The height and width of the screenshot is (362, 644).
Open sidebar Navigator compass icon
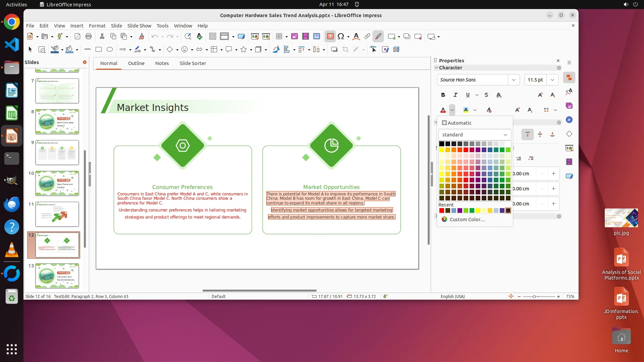(569, 120)
